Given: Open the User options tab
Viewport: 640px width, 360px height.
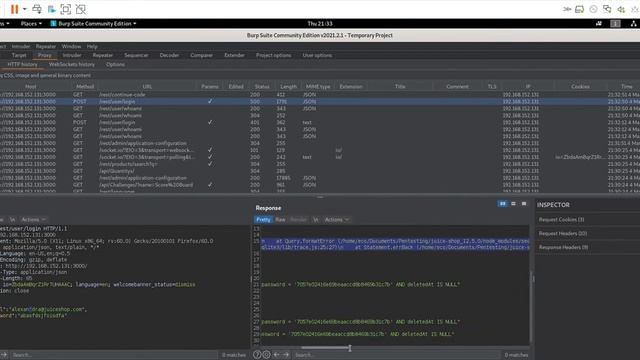Looking at the screenshot, I should click(317, 55).
